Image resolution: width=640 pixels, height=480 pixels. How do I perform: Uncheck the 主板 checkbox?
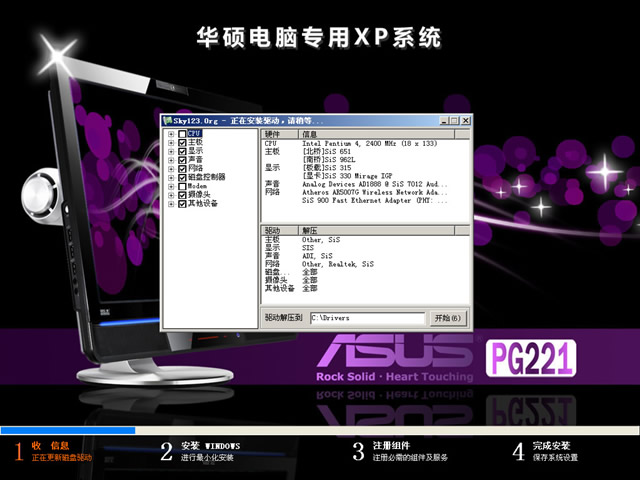(x=182, y=142)
